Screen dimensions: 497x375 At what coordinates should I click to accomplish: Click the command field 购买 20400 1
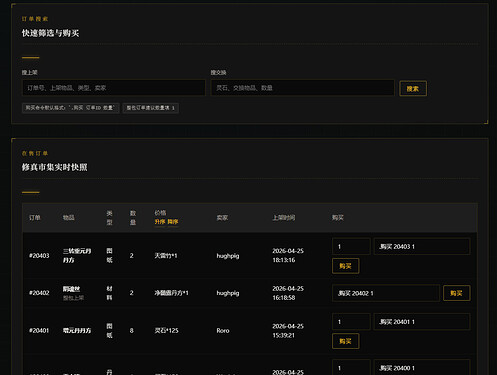pos(422,368)
